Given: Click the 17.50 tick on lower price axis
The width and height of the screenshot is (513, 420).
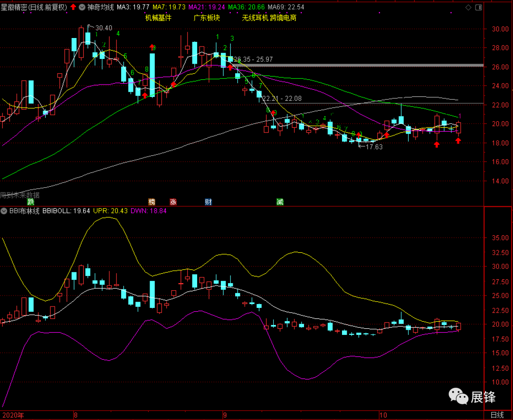Looking at the screenshot, I should point(500,339).
